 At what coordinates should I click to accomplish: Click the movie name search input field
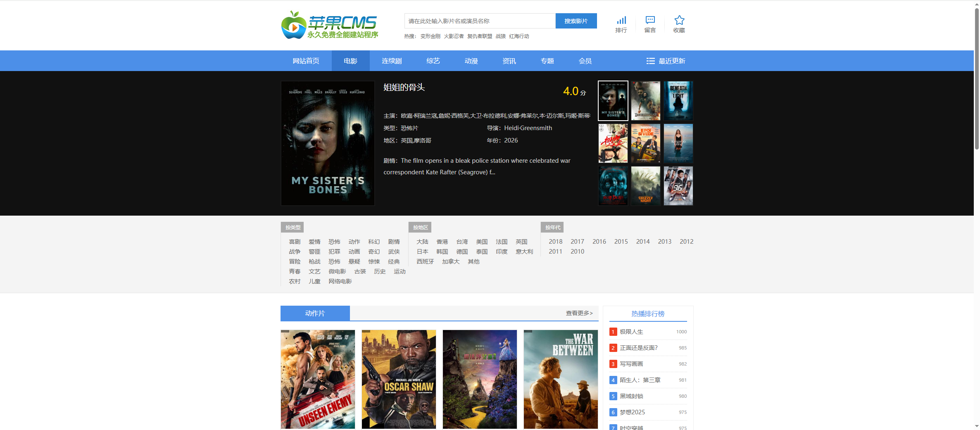click(479, 21)
